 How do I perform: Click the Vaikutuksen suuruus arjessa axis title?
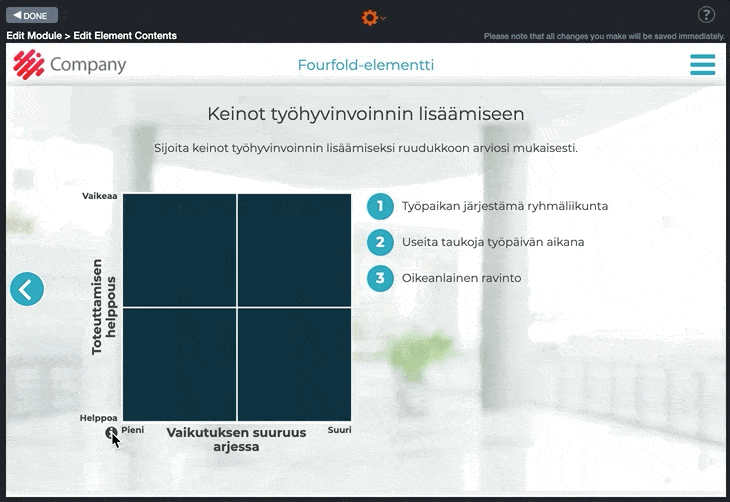click(236, 439)
